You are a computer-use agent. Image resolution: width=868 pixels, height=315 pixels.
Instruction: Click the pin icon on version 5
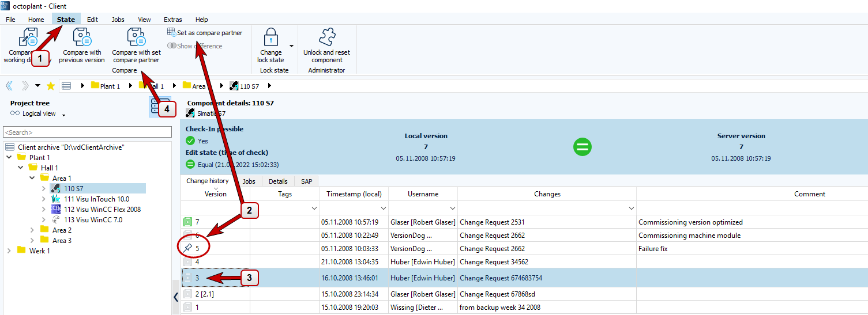(x=187, y=248)
